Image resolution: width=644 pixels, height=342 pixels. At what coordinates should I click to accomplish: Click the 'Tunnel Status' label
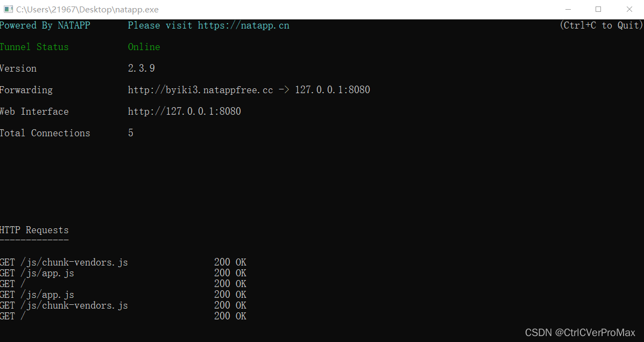coord(34,47)
